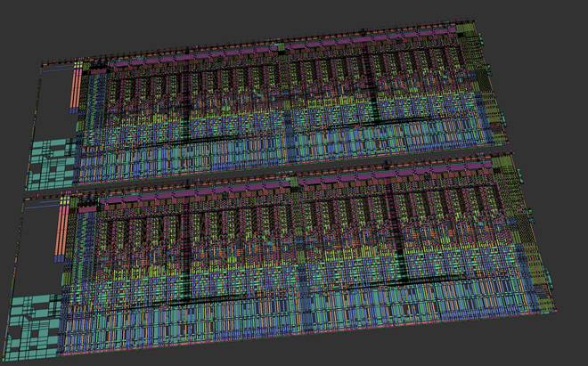
Task: Click the top-right corner of the upper chip
Action: click(478, 21)
